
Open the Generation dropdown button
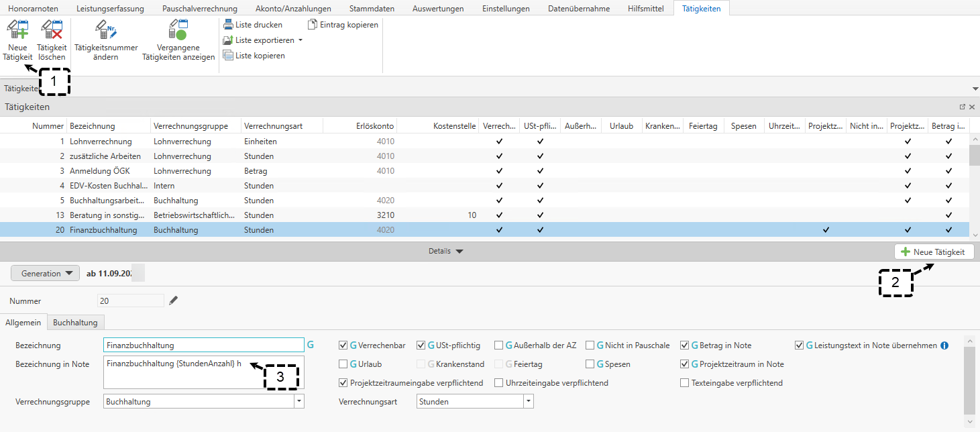click(45, 274)
